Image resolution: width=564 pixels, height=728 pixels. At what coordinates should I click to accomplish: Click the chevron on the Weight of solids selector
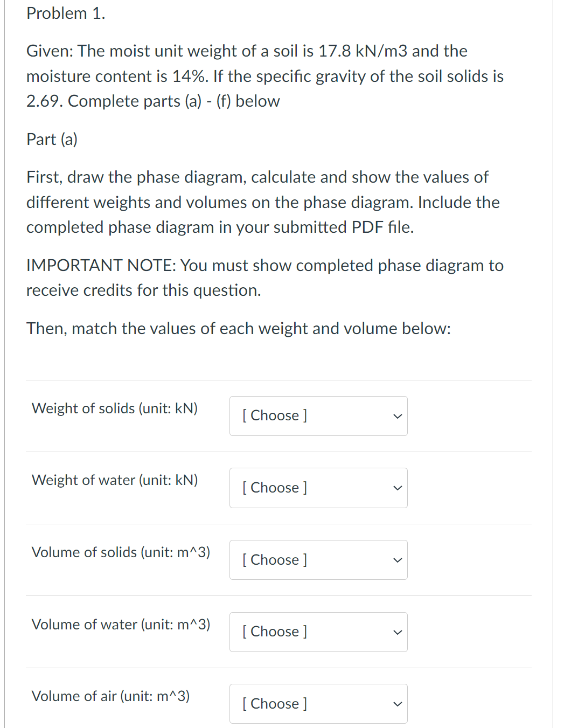397,415
